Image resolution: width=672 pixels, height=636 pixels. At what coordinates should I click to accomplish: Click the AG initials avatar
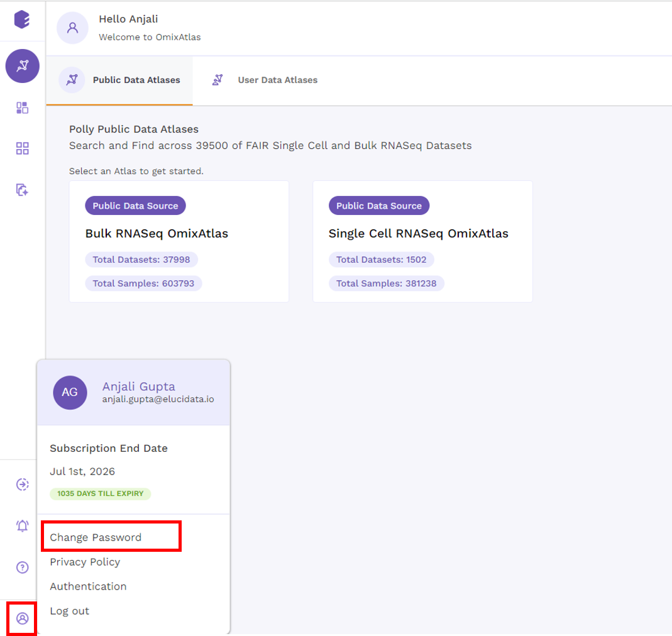70,393
